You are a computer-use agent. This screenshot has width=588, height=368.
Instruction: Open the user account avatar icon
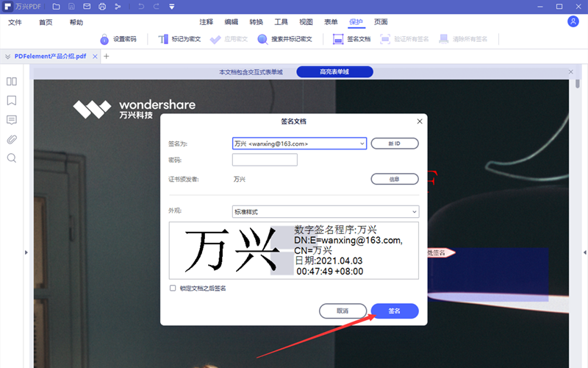point(573,22)
